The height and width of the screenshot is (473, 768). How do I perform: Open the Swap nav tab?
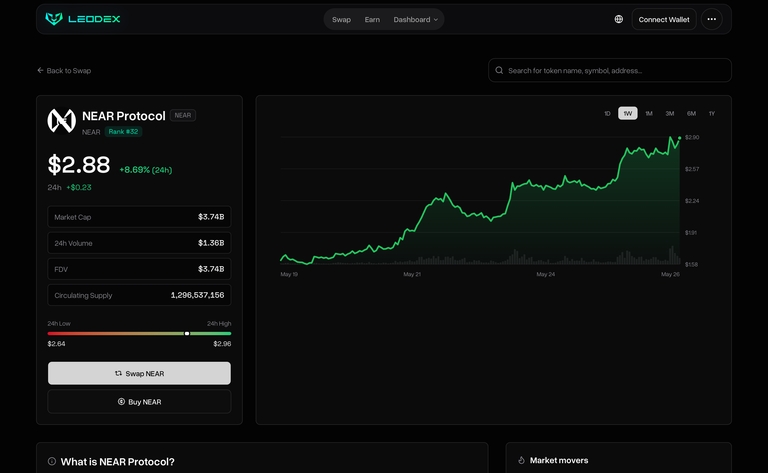(341, 20)
